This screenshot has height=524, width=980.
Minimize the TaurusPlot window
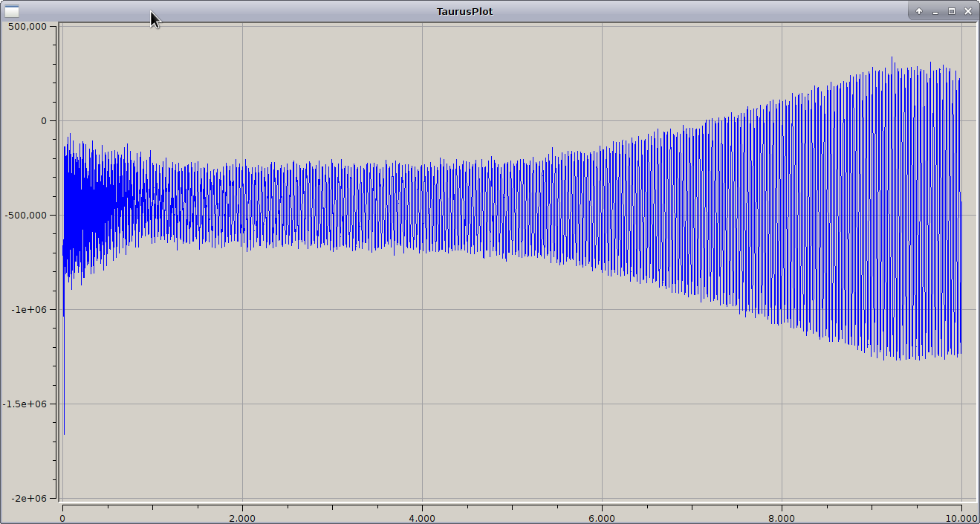coord(935,11)
